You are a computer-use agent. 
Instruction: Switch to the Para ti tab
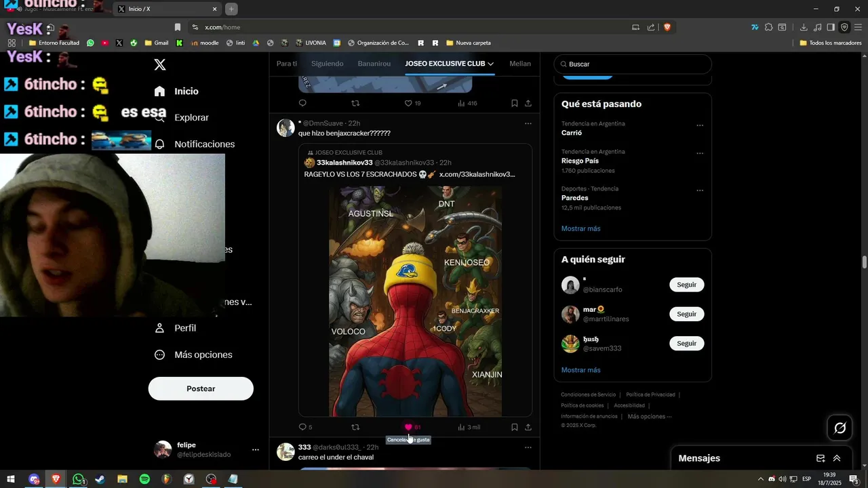click(287, 64)
